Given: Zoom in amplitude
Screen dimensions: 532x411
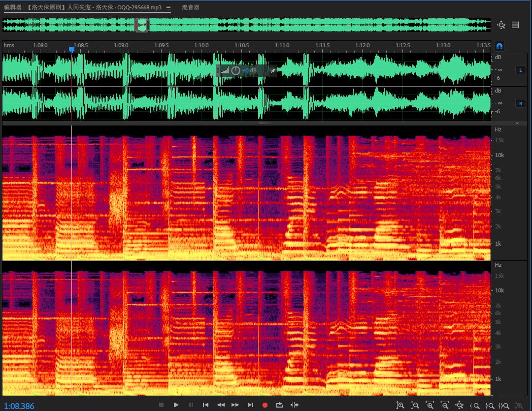Looking at the screenshot, I should tap(400, 405).
